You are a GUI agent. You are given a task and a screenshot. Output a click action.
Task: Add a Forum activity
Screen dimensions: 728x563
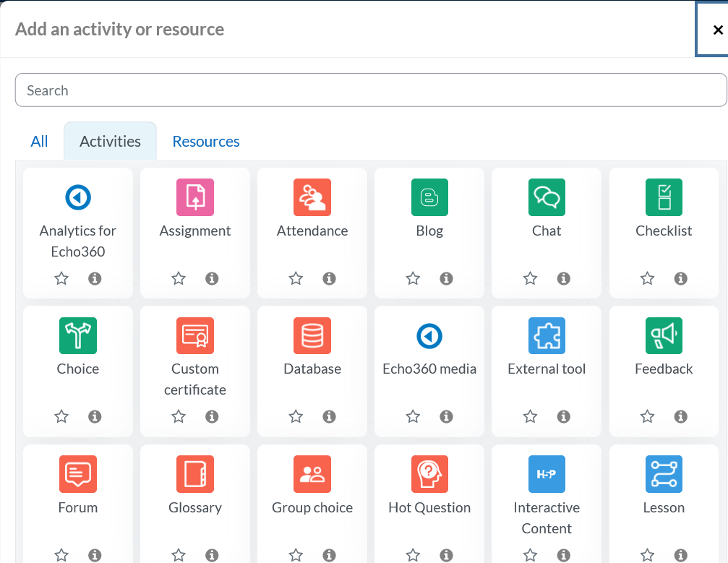78,475
